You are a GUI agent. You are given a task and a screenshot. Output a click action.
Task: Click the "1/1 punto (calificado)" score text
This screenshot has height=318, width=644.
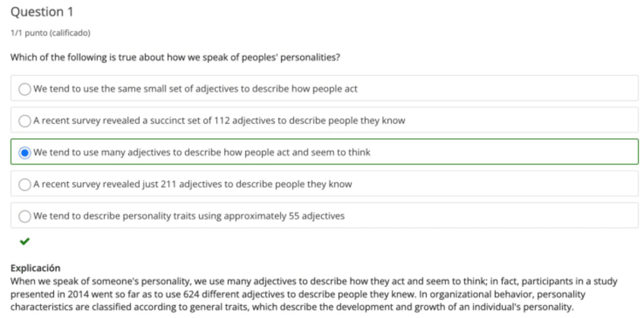[x=49, y=33]
